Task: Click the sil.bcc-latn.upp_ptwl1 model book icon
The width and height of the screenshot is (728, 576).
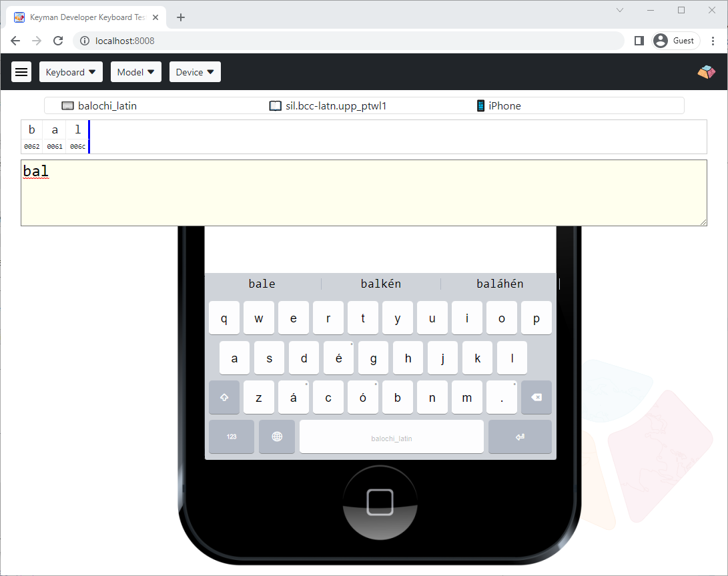Action: [276, 106]
